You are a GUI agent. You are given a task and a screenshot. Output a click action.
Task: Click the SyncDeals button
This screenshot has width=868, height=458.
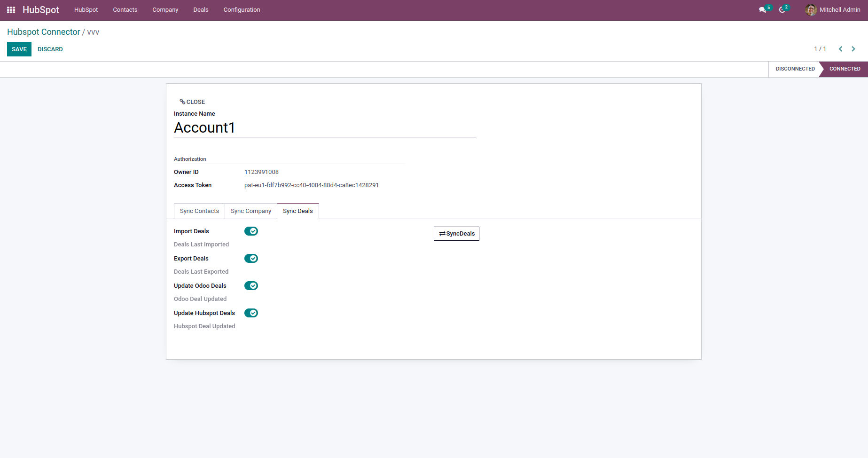pyautogui.click(x=456, y=234)
